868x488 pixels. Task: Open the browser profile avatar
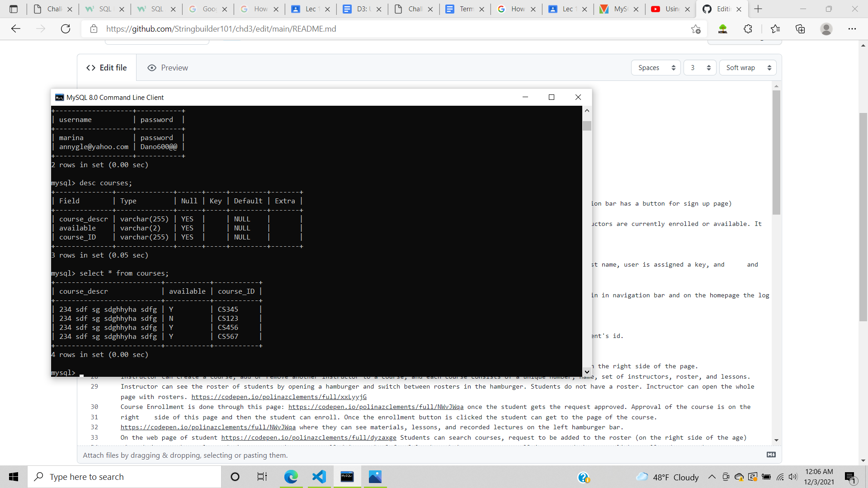coord(826,28)
